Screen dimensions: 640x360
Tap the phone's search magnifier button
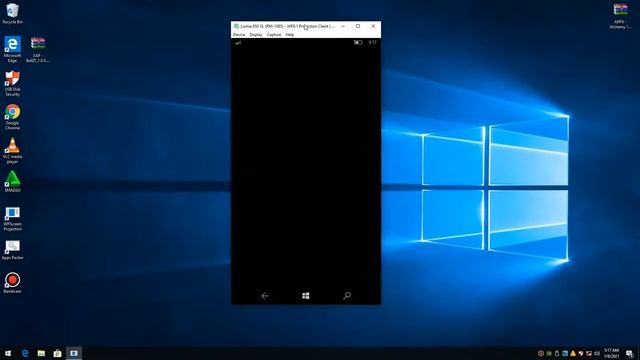pos(347,296)
